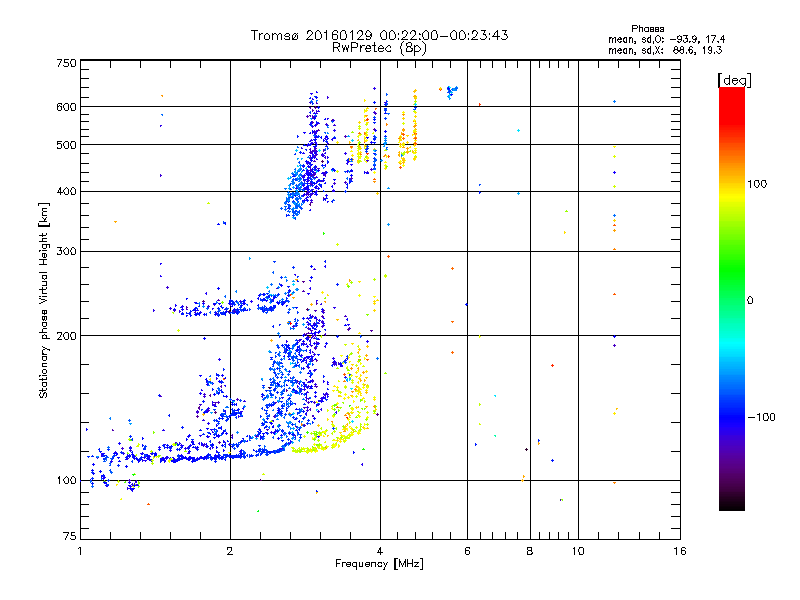Image resolution: width=800 pixels, height=600 pixels.
Task: Click the '10' x-axis tick label
Action: pyautogui.click(x=578, y=551)
